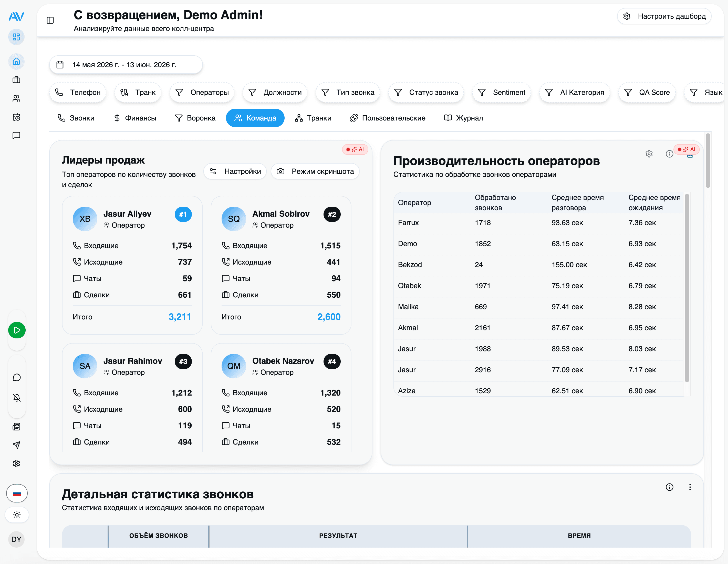This screenshot has width=728, height=564.
Task: Open the users icon in sidebar
Action: pyautogui.click(x=16, y=98)
